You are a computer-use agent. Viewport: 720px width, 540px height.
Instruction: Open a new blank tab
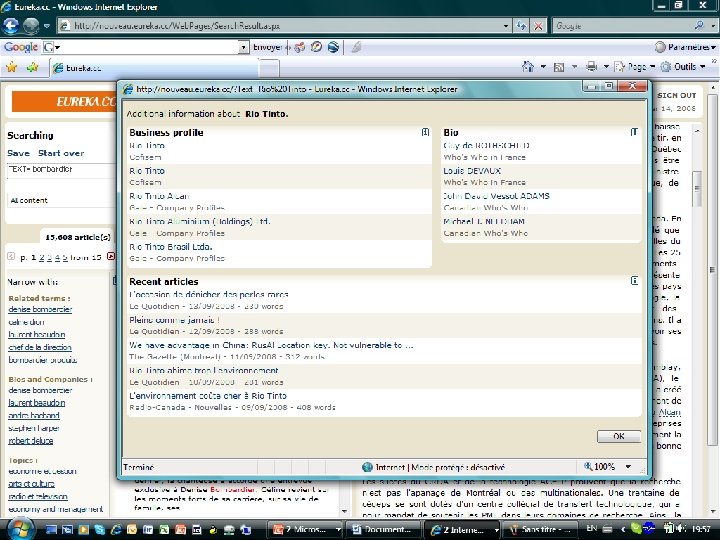pyautogui.click(x=269, y=68)
